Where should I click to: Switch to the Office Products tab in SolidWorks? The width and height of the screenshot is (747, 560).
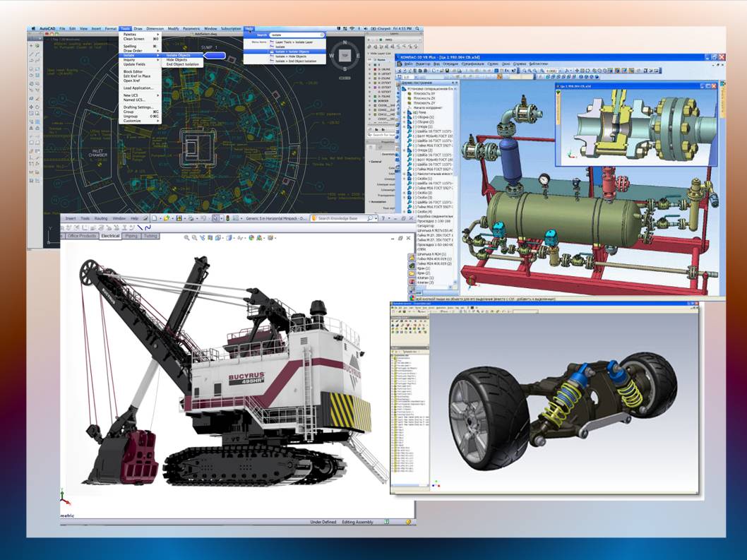pos(83,235)
